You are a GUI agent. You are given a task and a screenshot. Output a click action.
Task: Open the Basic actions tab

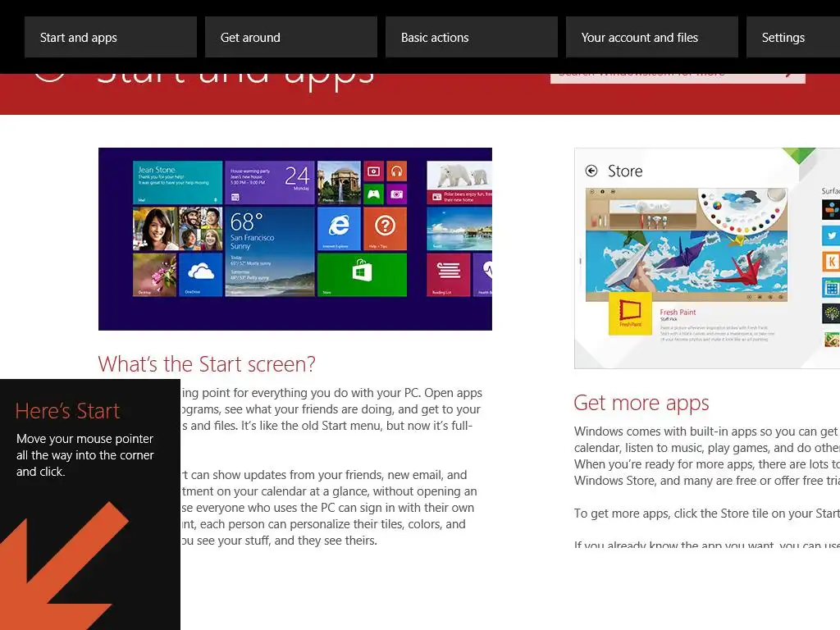click(472, 37)
